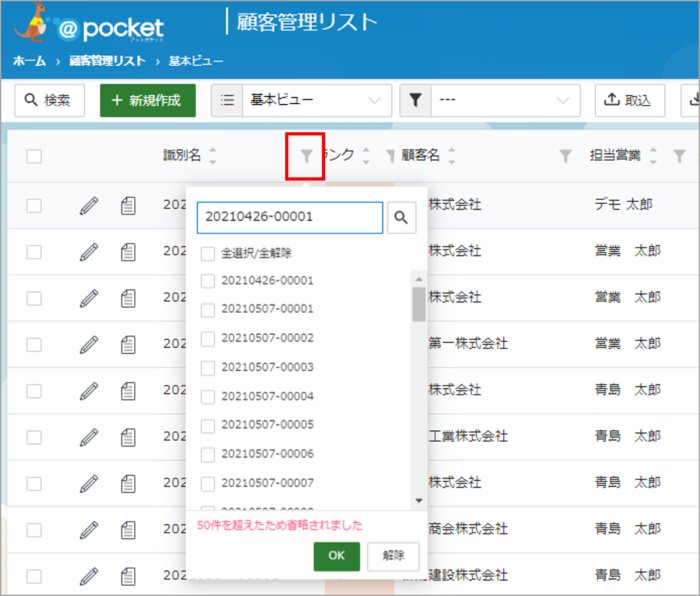This screenshot has width=700, height=596.
Task: Open filter for 担当営業 column
Action: 679,156
